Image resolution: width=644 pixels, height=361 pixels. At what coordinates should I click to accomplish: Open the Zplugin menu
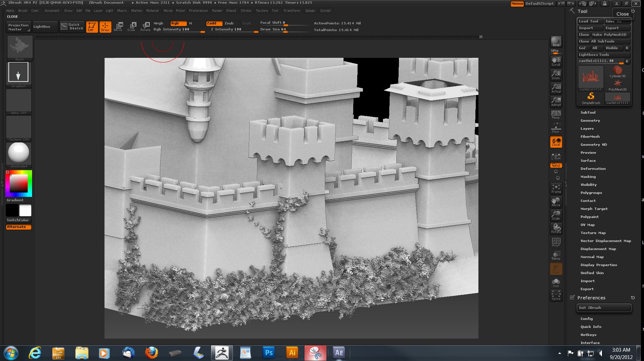click(x=310, y=10)
